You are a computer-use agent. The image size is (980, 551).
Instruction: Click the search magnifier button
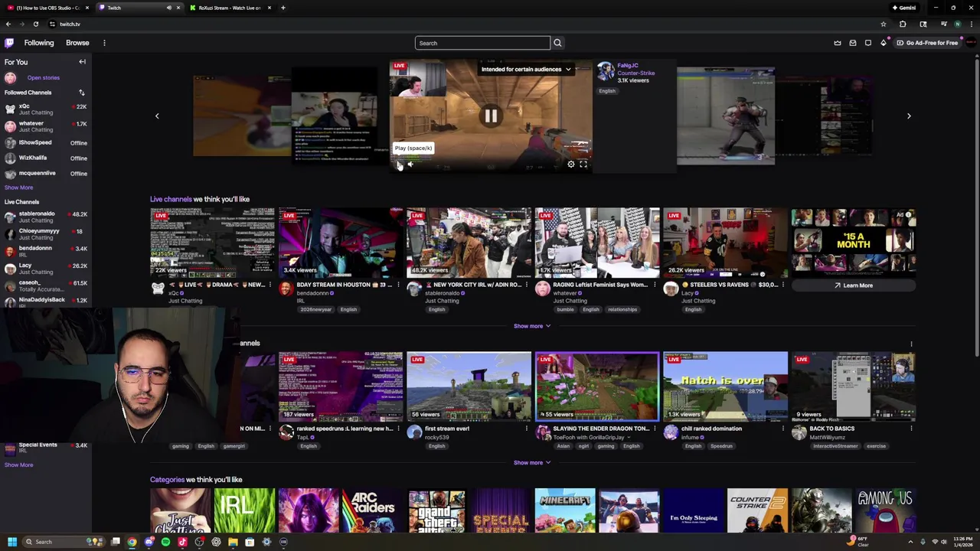[557, 43]
